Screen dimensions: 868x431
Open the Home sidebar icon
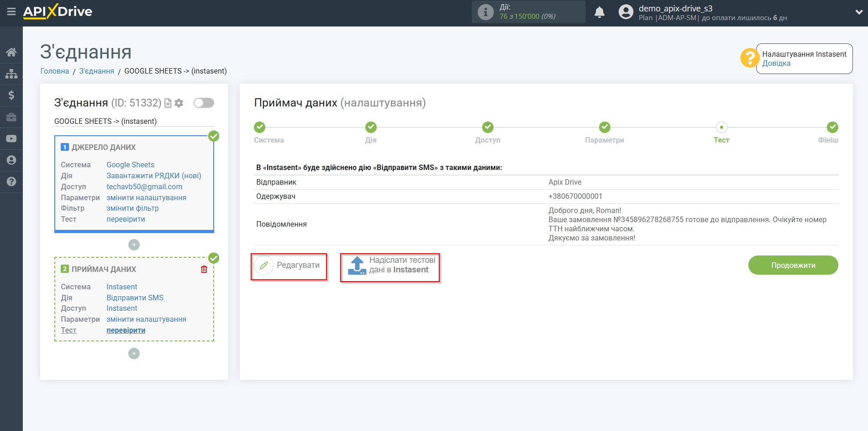[11, 52]
